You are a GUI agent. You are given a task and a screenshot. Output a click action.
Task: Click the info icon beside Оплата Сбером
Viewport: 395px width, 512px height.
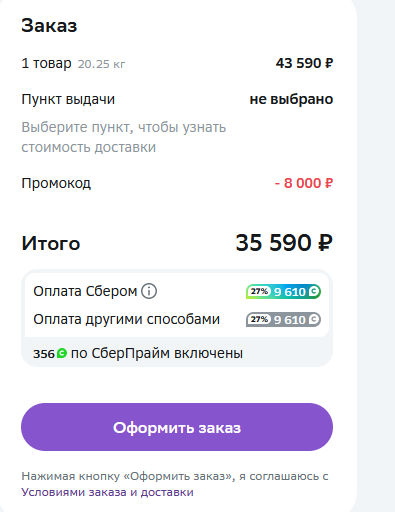(x=149, y=291)
